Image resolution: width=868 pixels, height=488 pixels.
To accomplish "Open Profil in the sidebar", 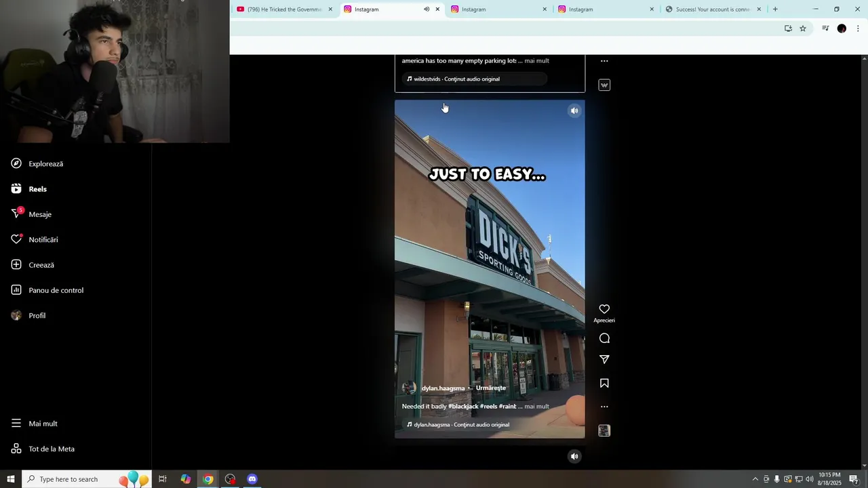I will click(x=28, y=316).
